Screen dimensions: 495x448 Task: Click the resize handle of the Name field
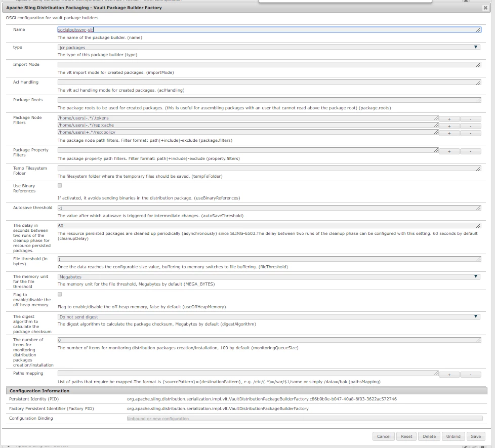478,30
